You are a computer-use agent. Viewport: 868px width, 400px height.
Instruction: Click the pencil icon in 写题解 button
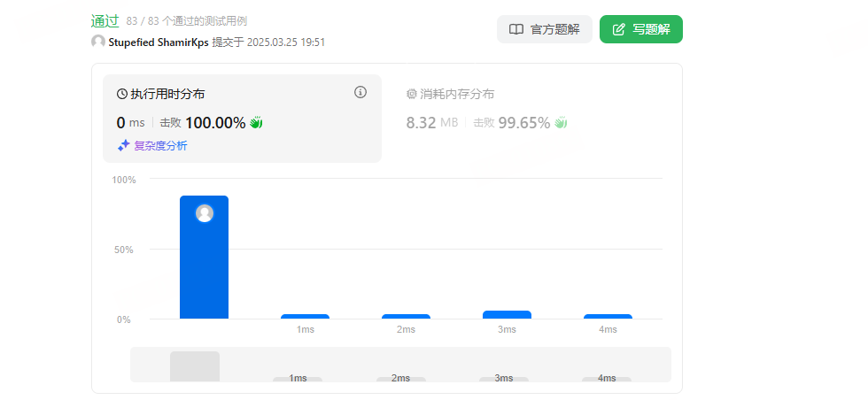(619, 29)
